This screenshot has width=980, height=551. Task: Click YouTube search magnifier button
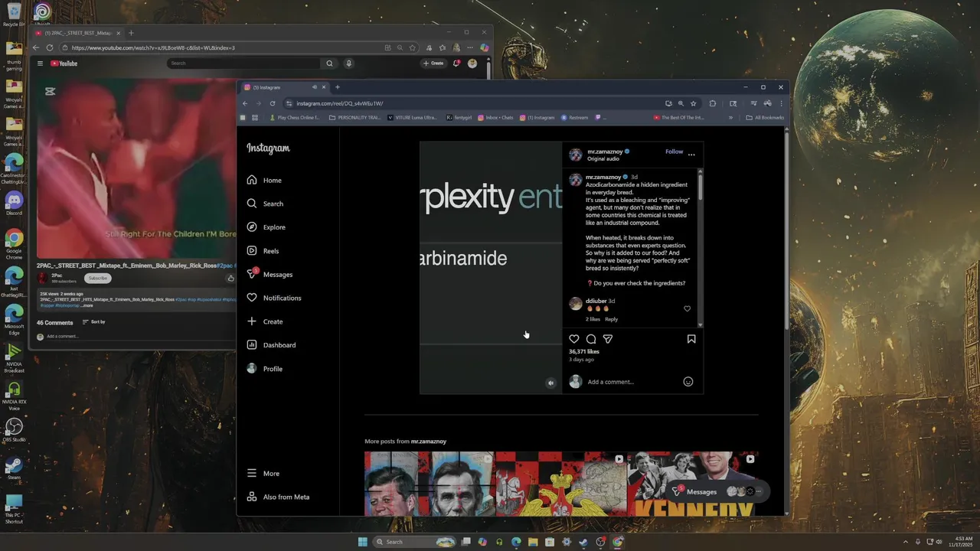[329, 64]
